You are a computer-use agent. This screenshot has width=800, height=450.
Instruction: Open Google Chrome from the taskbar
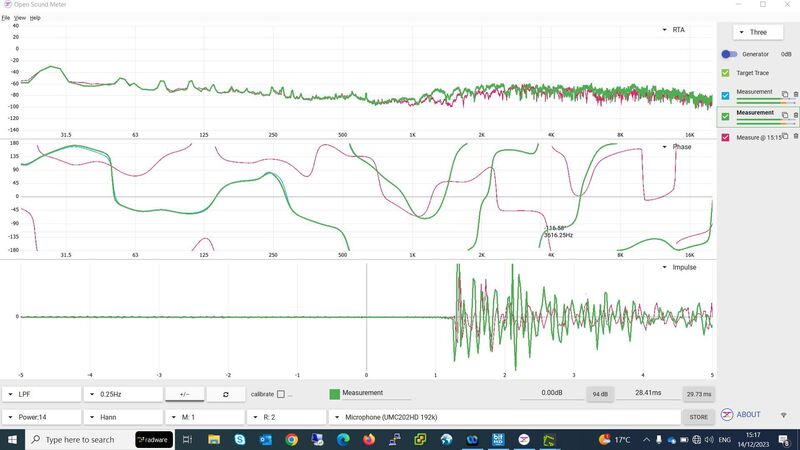[x=291, y=439]
